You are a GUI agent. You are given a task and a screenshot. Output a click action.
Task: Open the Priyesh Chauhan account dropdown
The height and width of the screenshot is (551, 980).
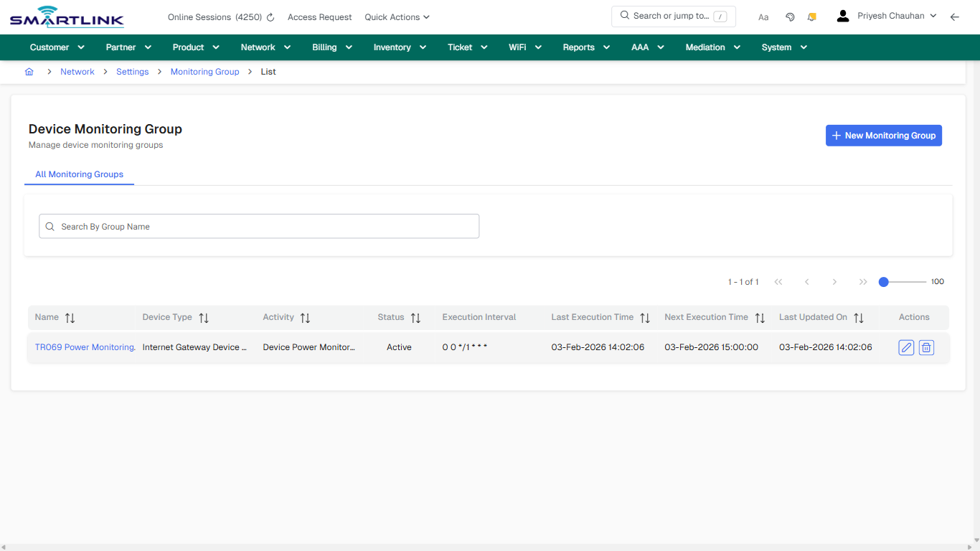[887, 14]
